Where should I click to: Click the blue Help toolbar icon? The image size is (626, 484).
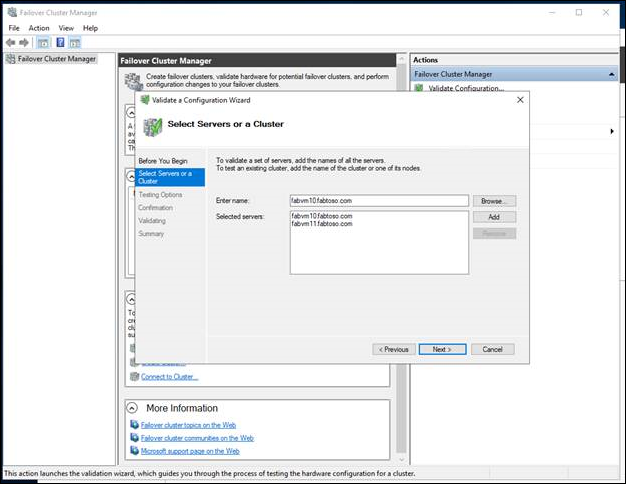pos(60,42)
